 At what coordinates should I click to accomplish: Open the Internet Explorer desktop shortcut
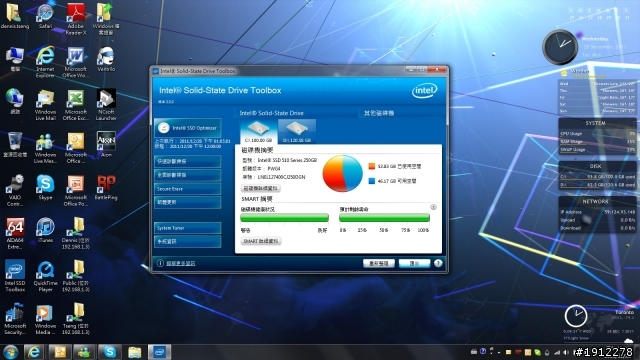(45, 62)
